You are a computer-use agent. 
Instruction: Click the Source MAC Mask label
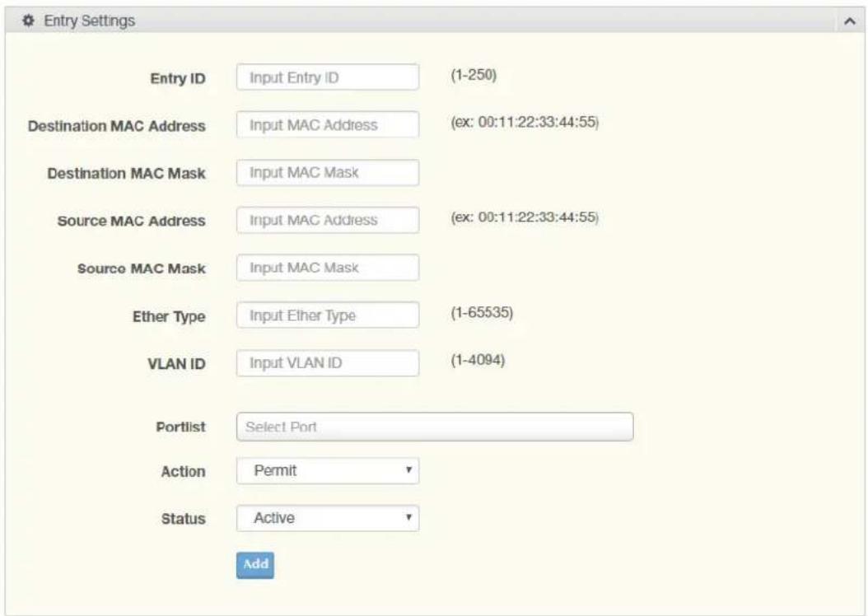[141, 268]
